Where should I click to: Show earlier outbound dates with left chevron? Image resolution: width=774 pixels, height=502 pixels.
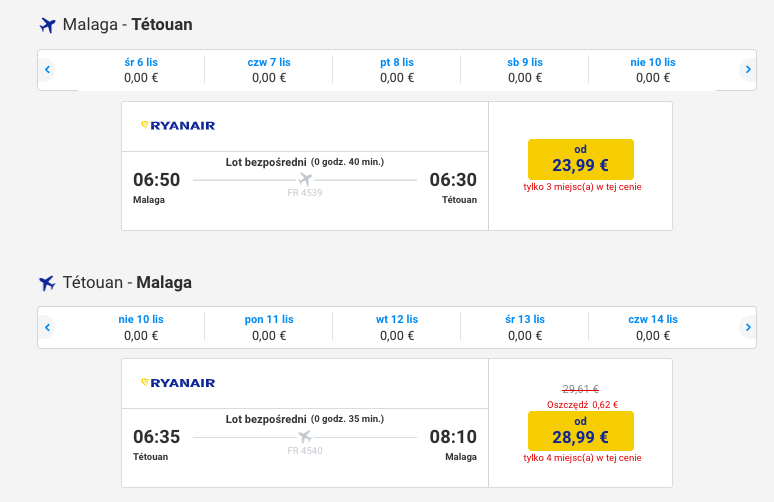(x=47, y=70)
